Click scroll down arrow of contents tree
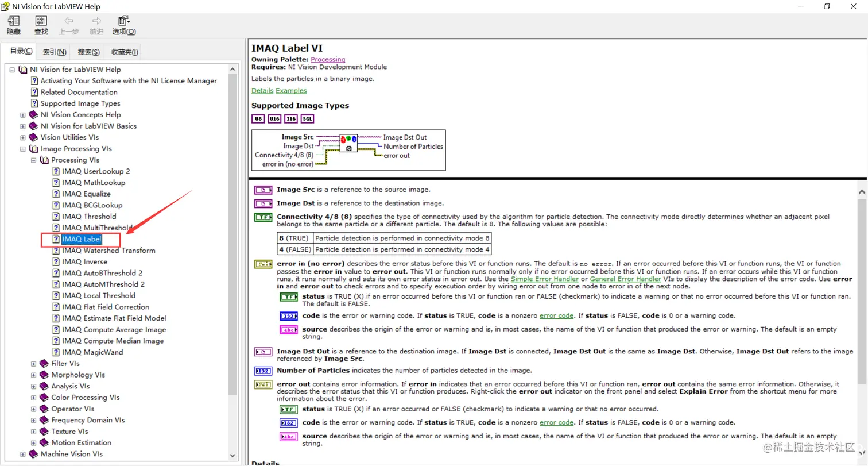This screenshot has height=466, width=868. 233,455
